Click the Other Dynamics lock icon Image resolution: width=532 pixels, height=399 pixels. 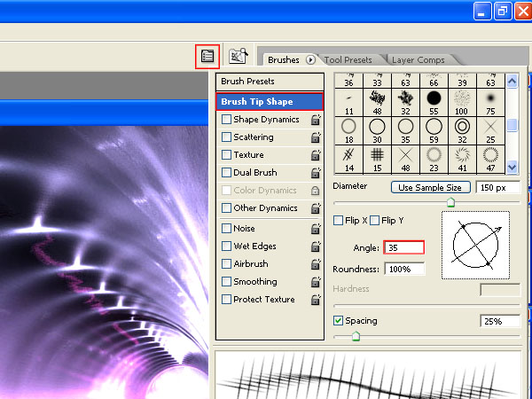316,208
